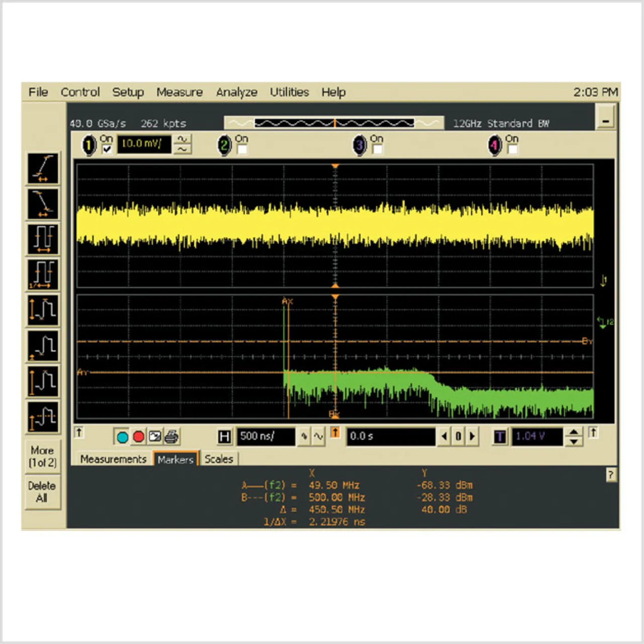Increase the trigger level with up arrow

[x=574, y=432]
